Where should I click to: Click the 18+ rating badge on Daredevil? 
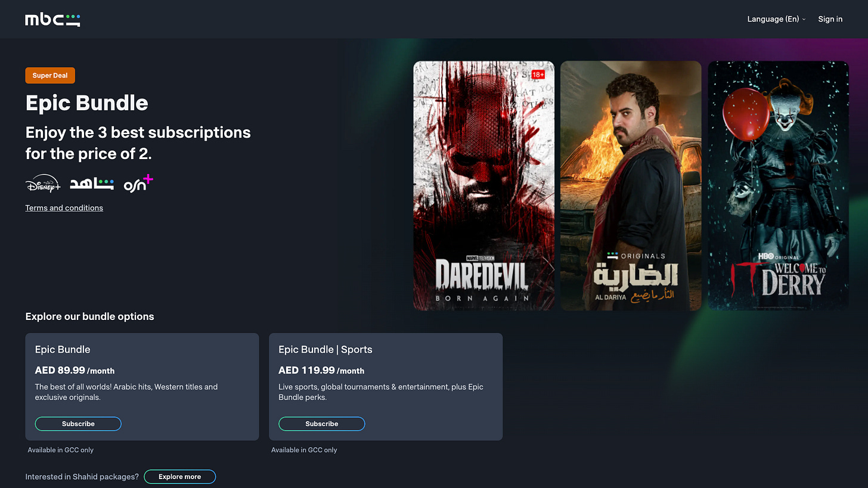point(538,74)
